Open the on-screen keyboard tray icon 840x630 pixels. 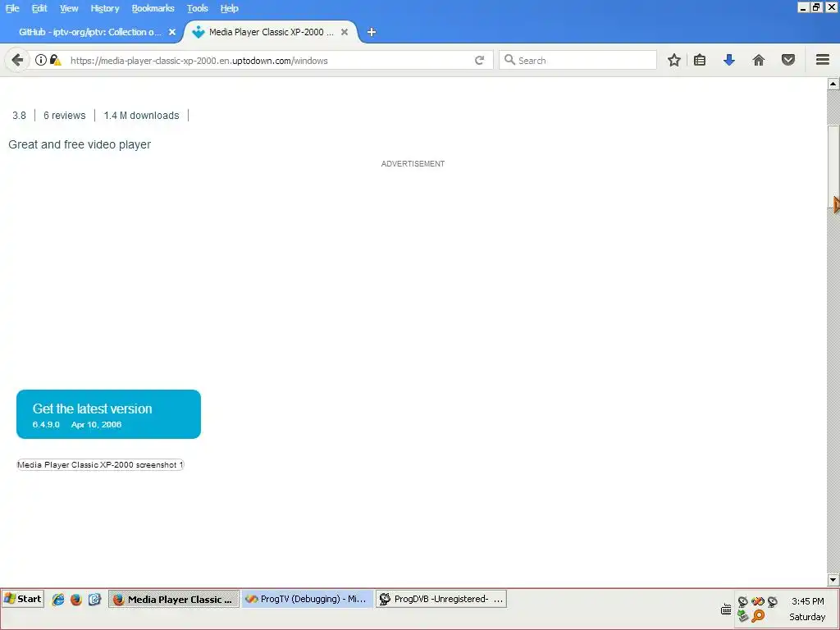coord(726,609)
